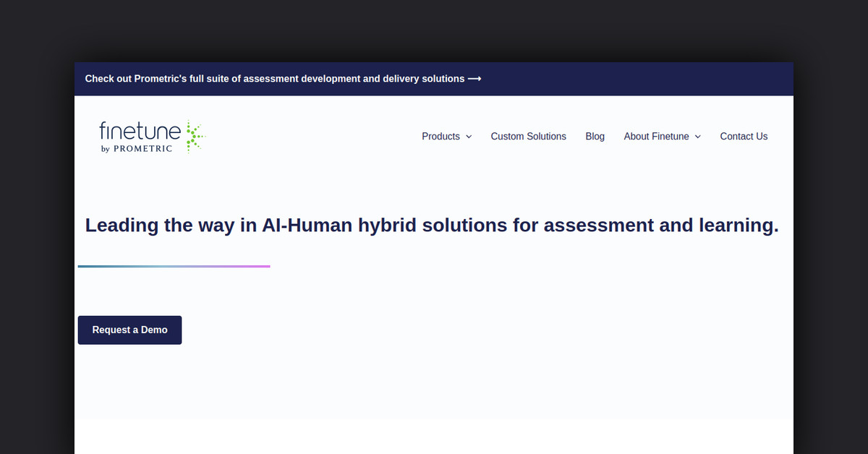Open the Products menu
This screenshot has width=868, height=454.
[441, 137]
